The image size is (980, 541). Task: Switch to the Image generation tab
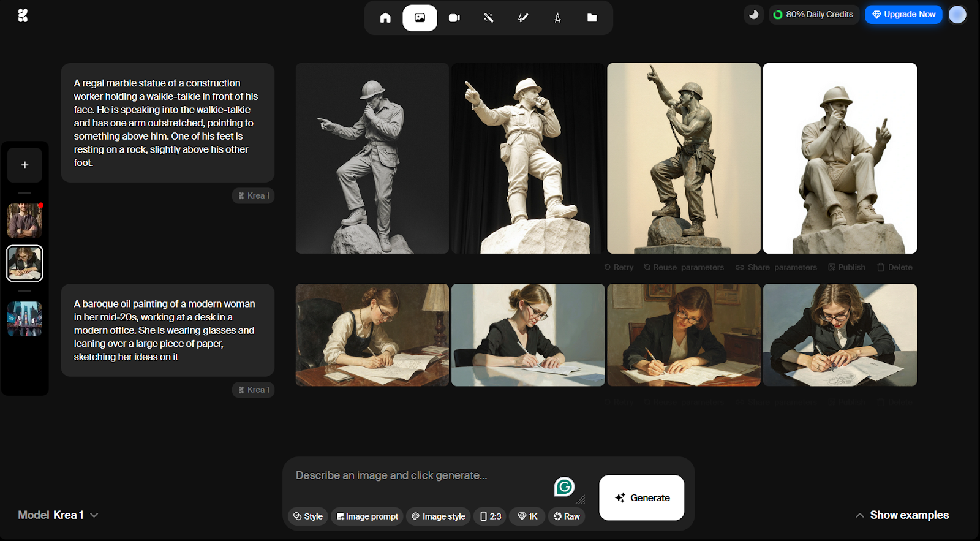(420, 18)
